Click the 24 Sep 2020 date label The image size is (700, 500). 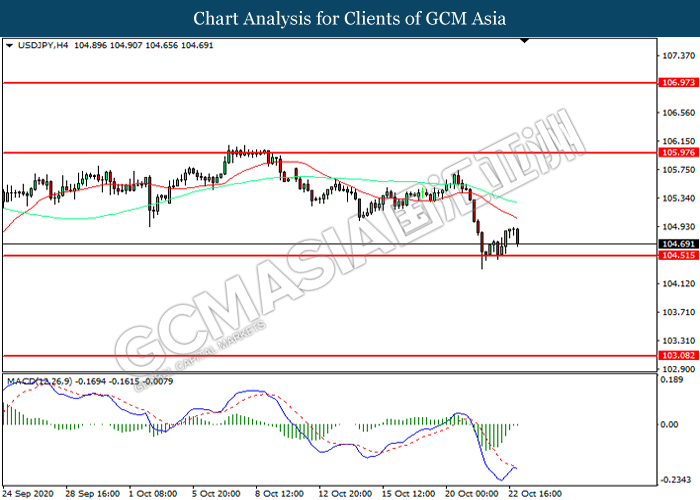28,494
